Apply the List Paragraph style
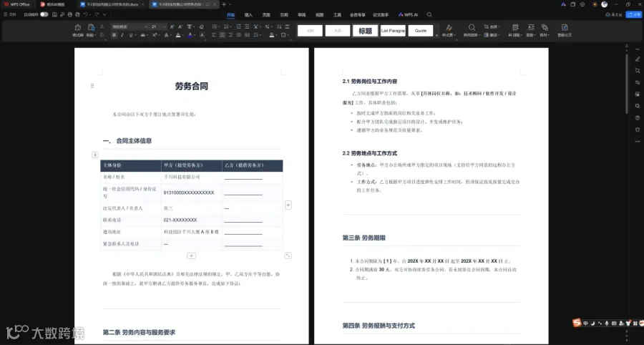Screen dimensions: 644x345 point(393,31)
